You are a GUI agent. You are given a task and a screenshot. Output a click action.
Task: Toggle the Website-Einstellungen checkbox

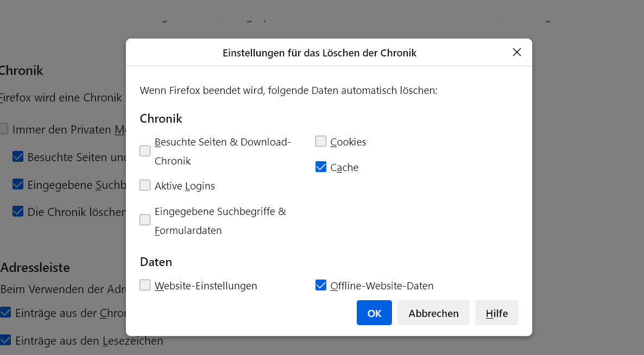145,285
